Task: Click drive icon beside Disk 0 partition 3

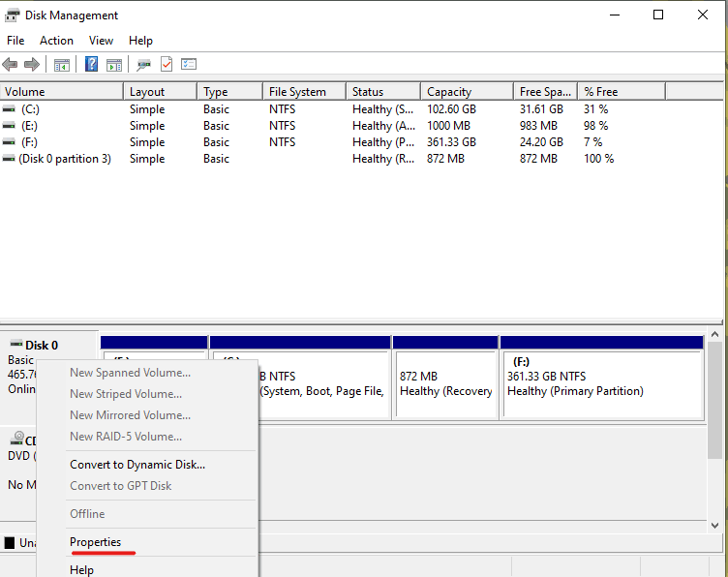Action: pos(9,159)
